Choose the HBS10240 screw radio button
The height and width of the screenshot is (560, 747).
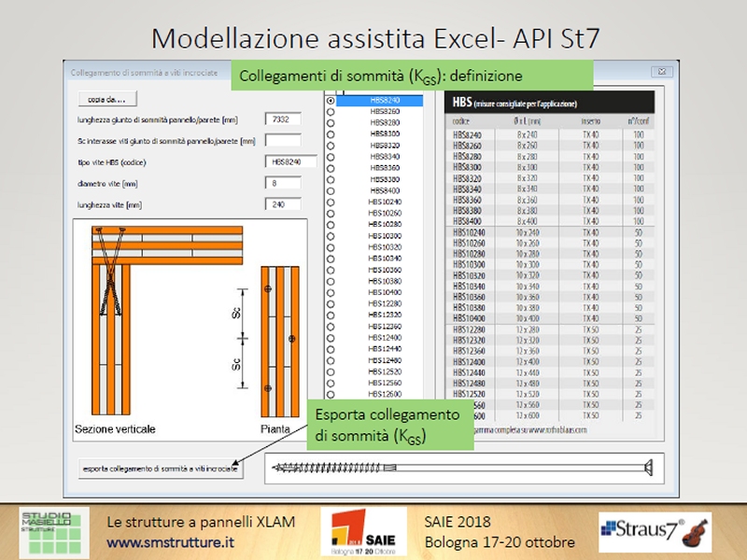pyautogui.click(x=331, y=202)
